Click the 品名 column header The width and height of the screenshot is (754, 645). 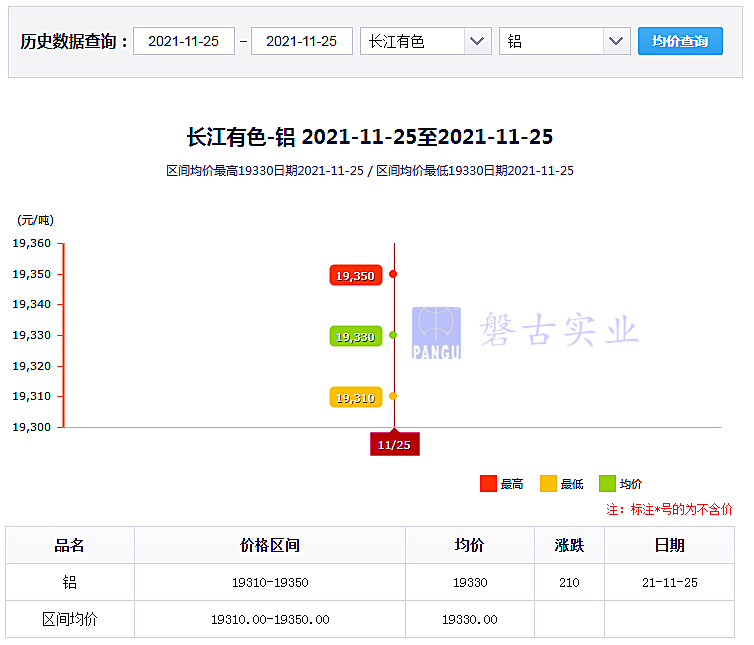point(70,545)
